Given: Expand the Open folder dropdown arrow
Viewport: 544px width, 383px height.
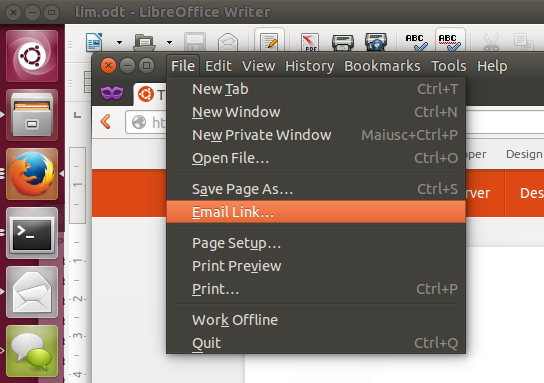Looking at the screenshot, I should click(169, 42).
